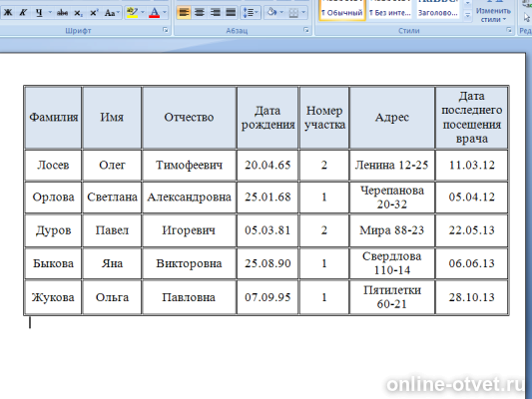Place cursor in the 22.05.13 cell

[471, 230]
